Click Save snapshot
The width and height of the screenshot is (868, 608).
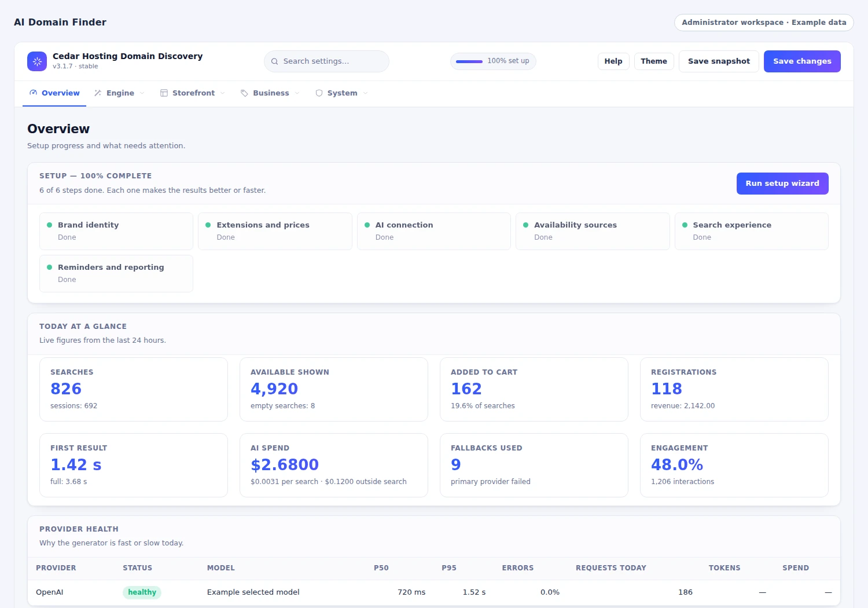[719, 61]
